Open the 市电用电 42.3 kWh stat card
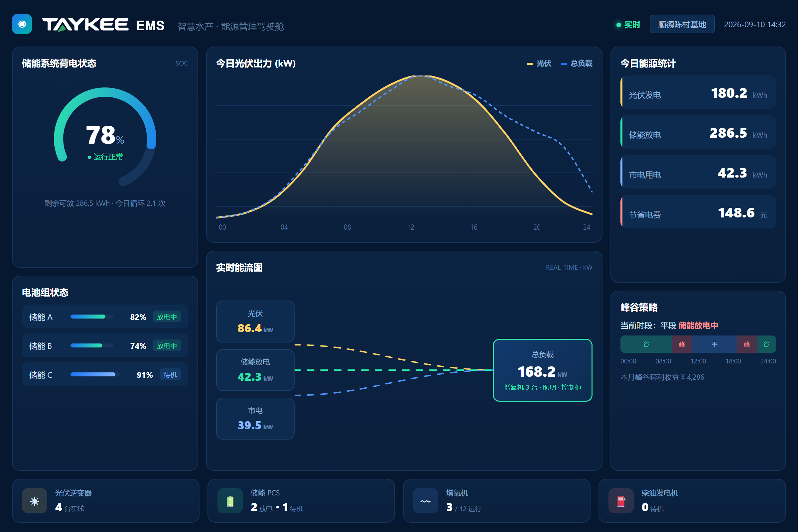Screen dimensions: 798x532 698,172
